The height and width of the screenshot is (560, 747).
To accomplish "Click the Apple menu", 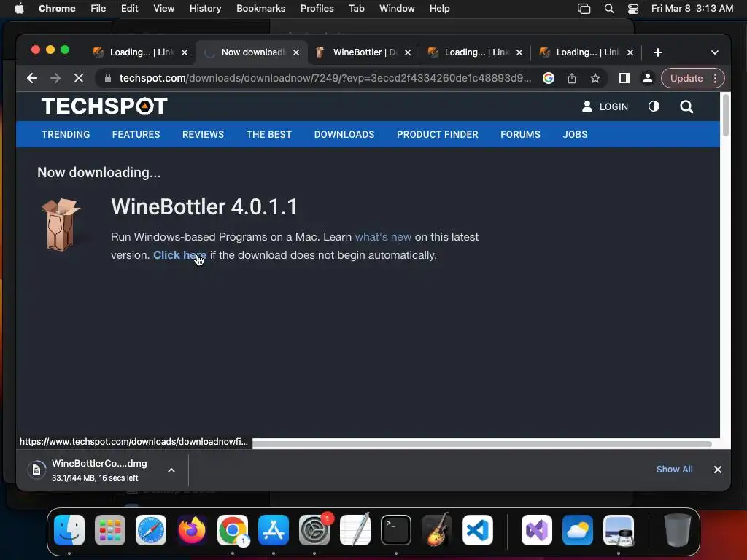I will [x=19, y=8].
